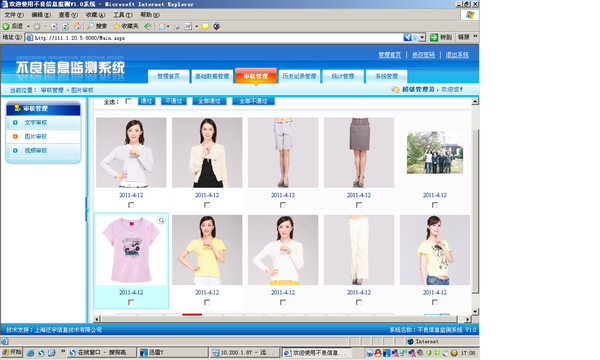Open the Edit icon dropdown arrow
The image size is (600, 360).
pos(196,26)
